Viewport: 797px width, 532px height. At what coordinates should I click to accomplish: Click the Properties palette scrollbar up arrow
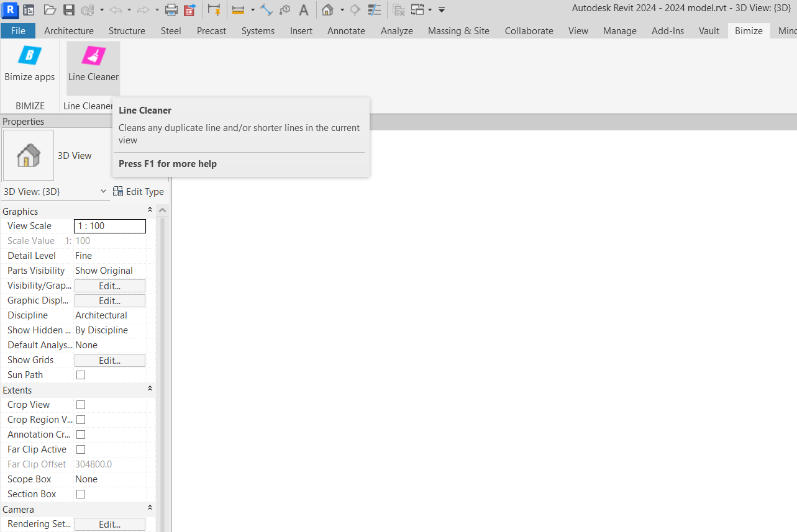163,210
